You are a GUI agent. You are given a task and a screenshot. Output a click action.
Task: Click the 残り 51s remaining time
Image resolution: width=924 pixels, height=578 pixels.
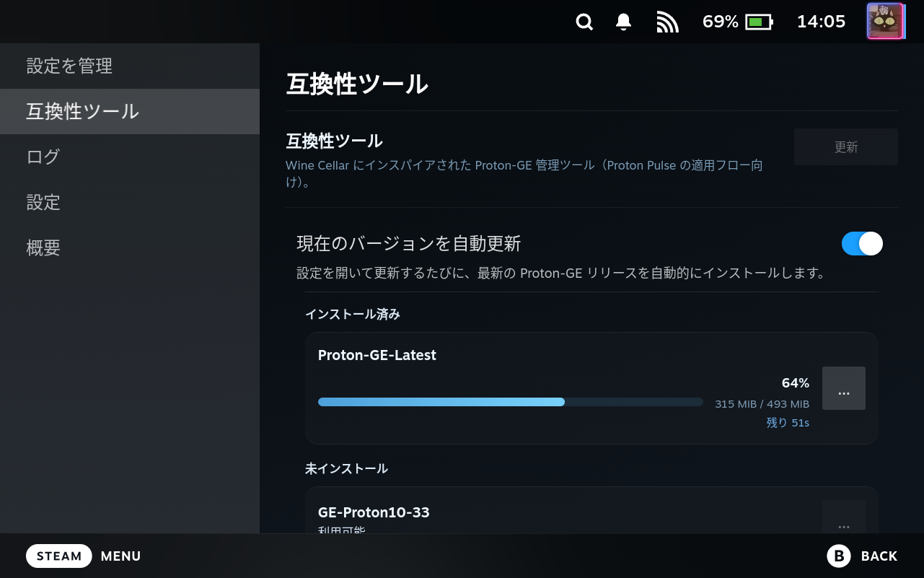click(x=788, y=423)
